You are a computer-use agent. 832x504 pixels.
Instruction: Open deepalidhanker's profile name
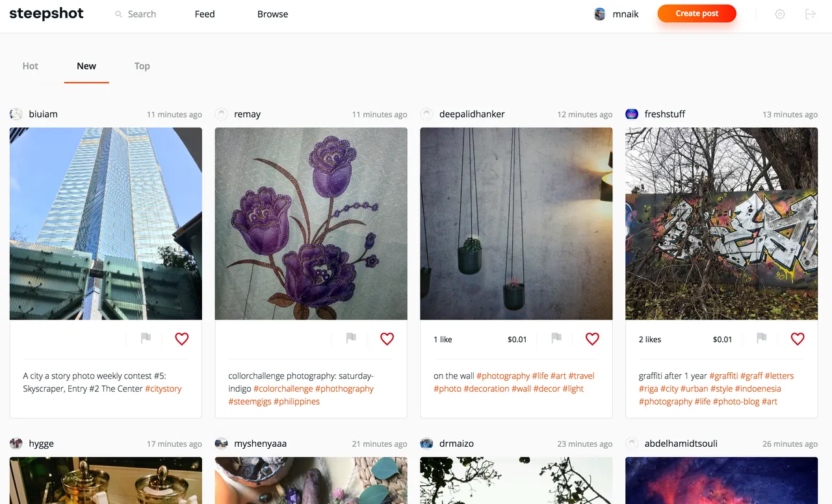point(472,114)
